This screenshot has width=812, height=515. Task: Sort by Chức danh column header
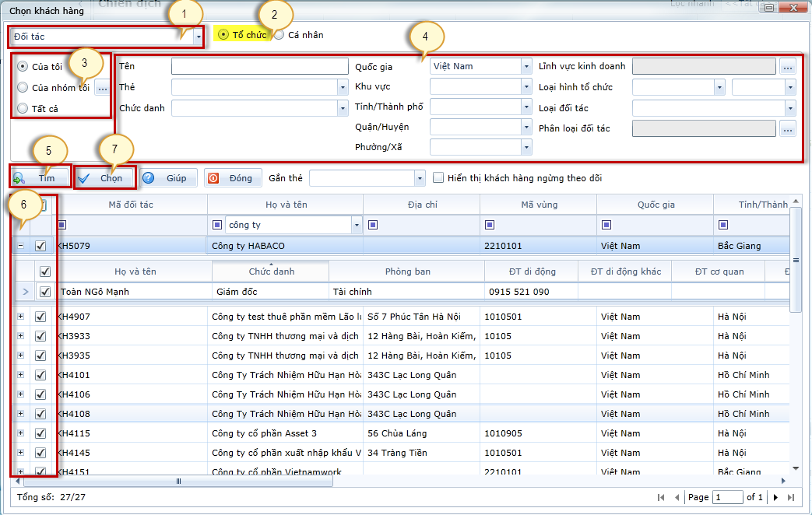pos(270,272)
